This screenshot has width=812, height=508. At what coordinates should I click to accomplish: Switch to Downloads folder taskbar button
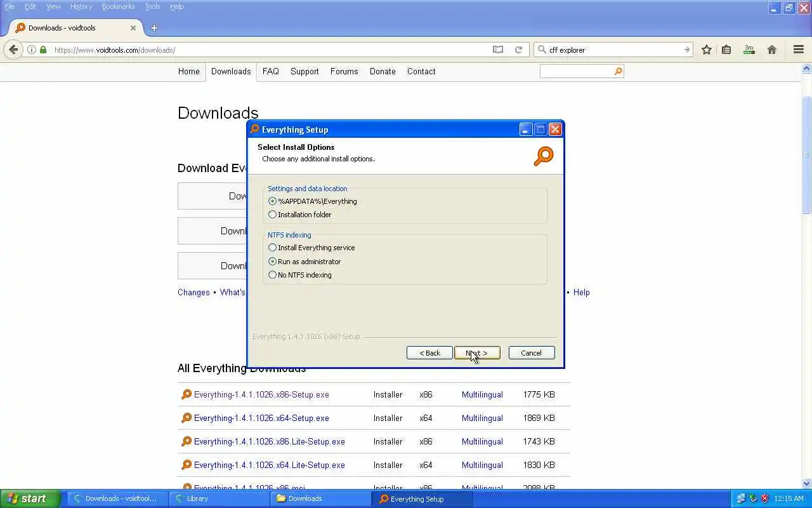pos(320,498)
